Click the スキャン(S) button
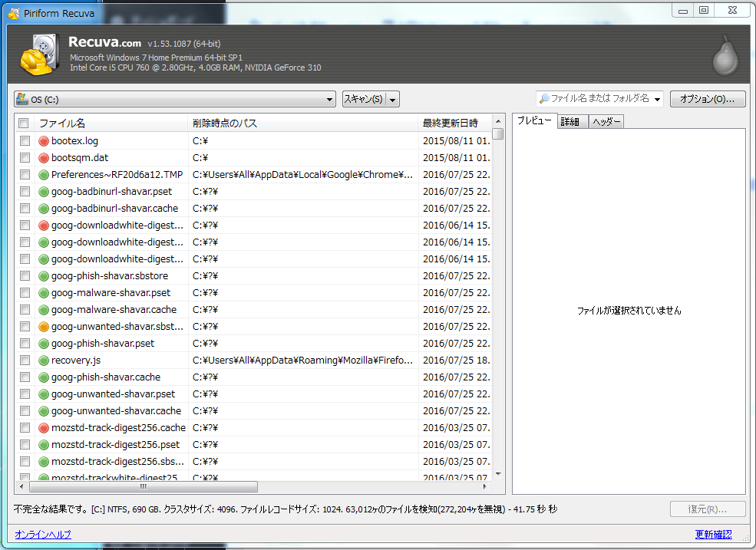 click(x=364, y=99)
